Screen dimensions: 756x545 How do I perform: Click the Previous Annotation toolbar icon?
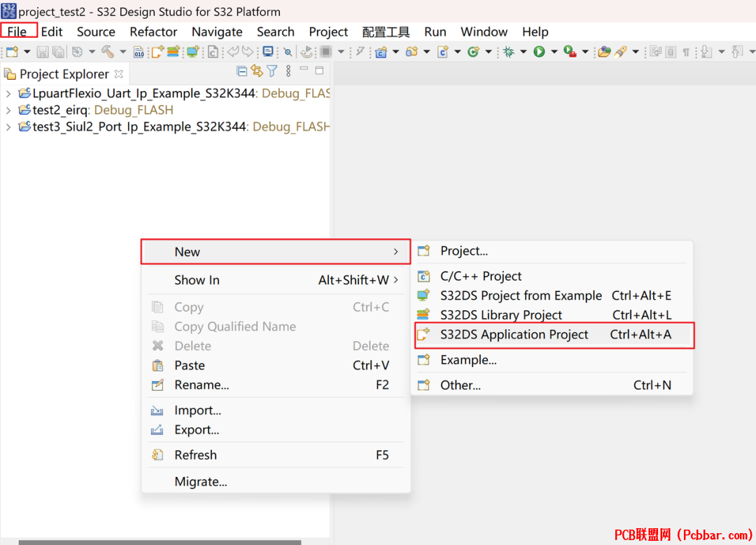tap(737, 52)
